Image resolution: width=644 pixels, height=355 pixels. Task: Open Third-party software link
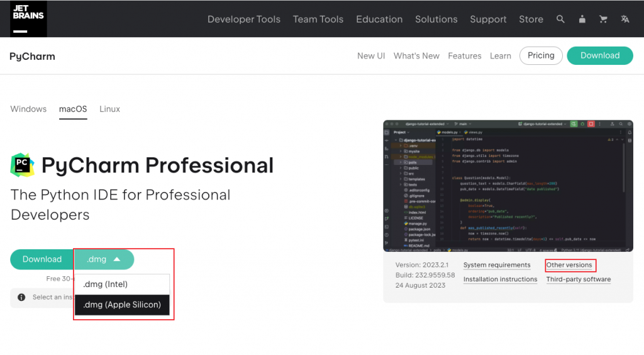pos(579,279)
